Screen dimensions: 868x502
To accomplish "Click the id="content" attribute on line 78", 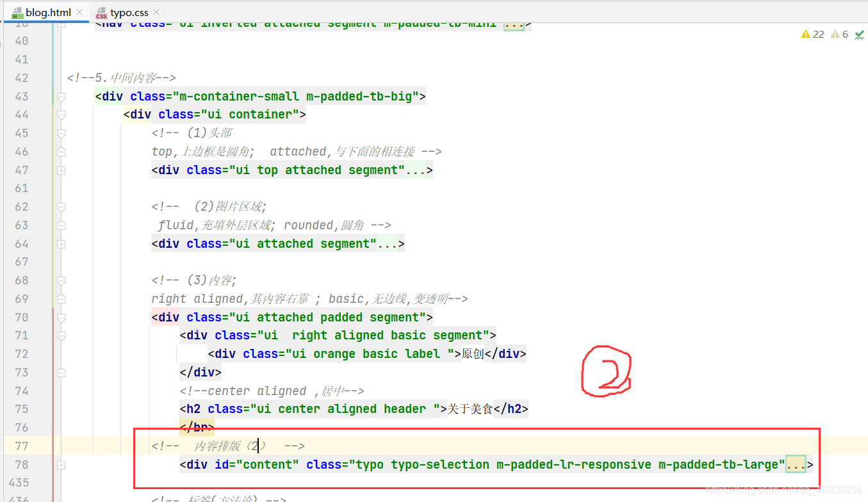I will point(257,465).
